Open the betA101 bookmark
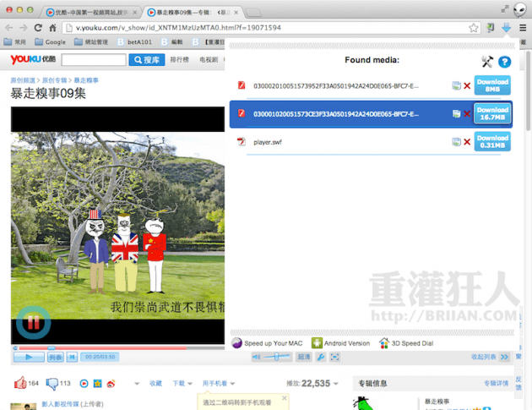The width and height of the screenshot is (532, 410). 134,42
